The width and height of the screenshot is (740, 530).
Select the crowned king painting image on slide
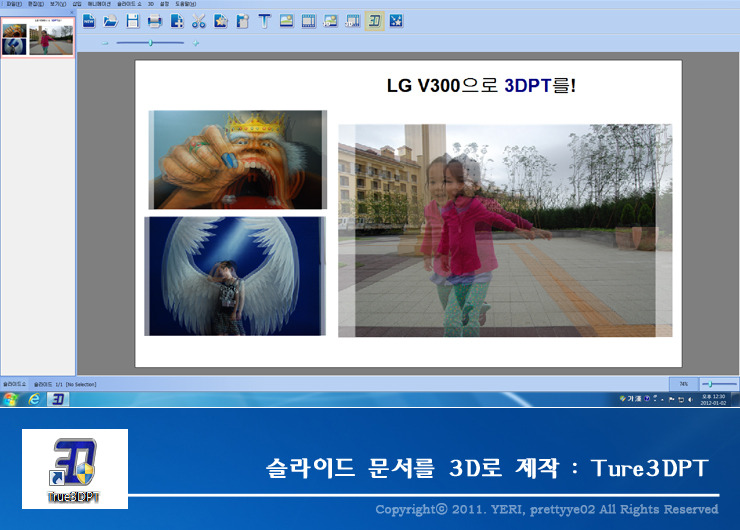[237, 160]
